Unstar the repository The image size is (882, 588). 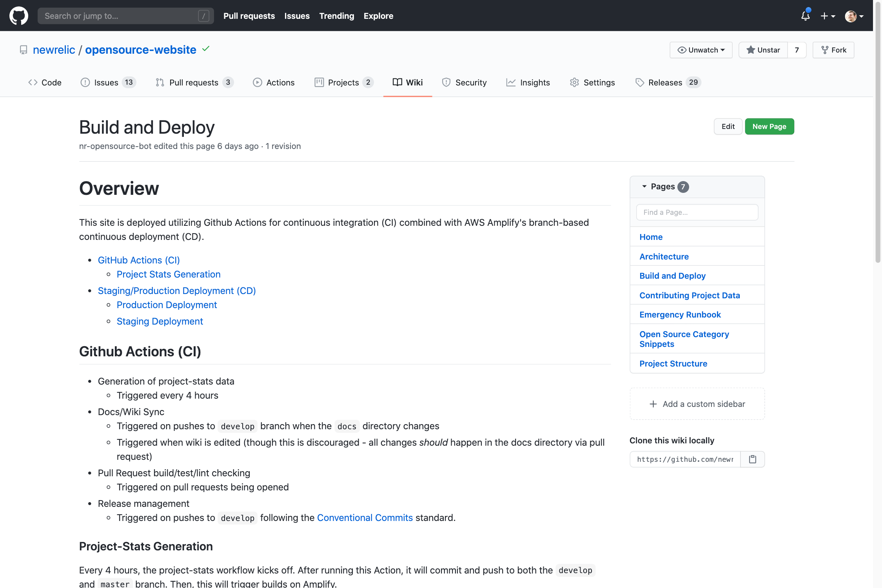[763, 50]
